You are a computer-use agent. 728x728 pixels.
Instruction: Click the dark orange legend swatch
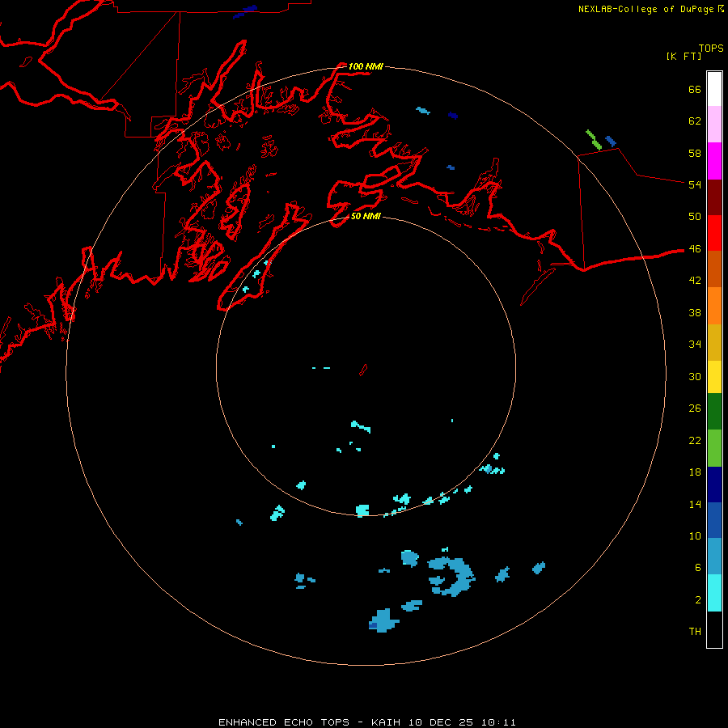[x=714, y=269]
